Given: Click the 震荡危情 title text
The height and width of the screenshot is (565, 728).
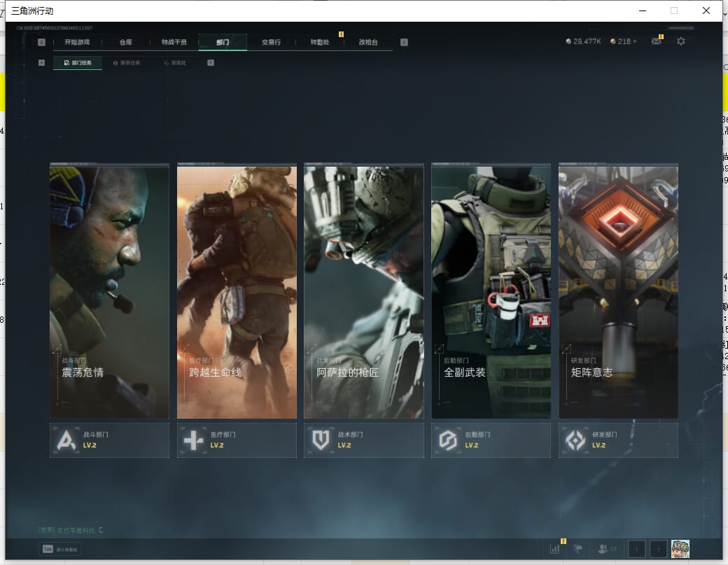Looking at the screenshot, I should [83, 372].
